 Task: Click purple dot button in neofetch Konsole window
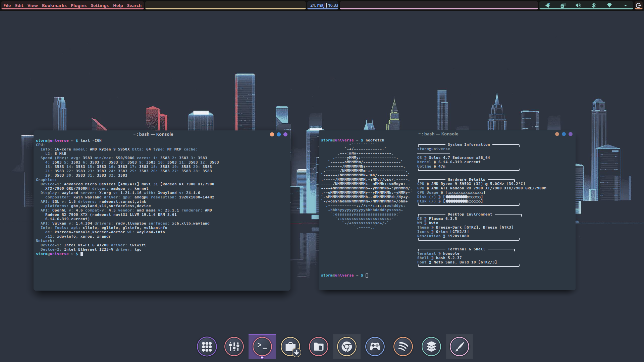(571, 134)
